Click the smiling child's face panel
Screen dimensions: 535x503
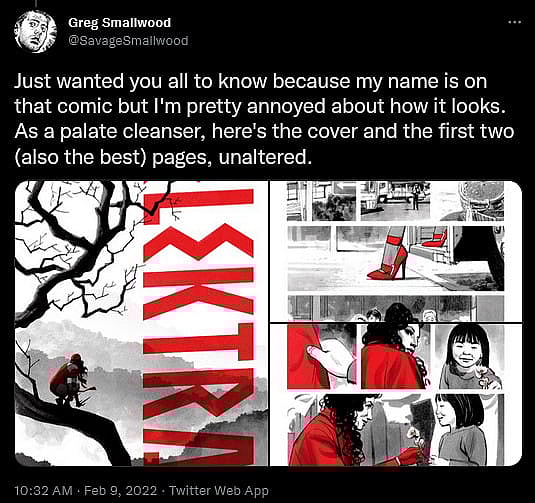[469, 357]
